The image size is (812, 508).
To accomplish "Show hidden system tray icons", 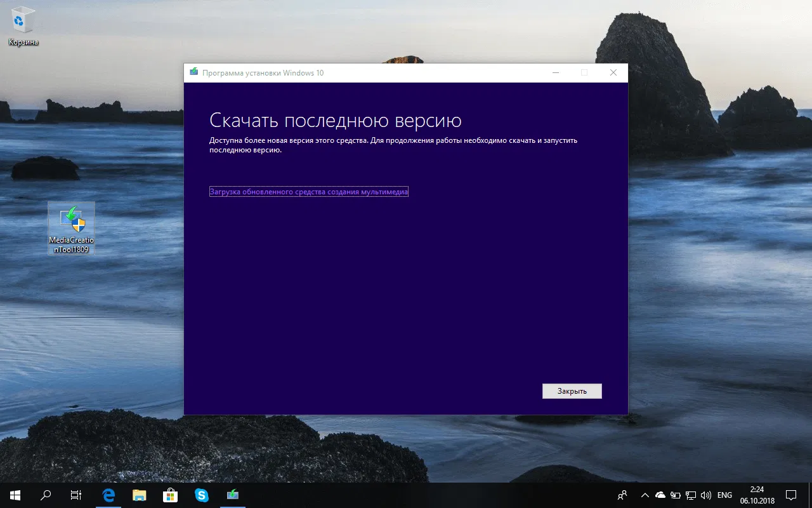I will click(645, 495).
